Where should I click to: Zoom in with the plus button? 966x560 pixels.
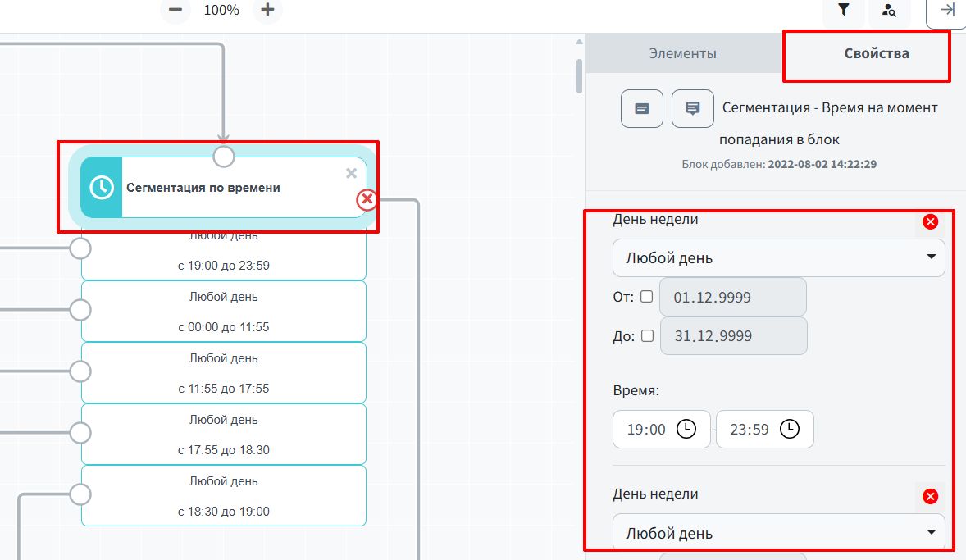267,10
